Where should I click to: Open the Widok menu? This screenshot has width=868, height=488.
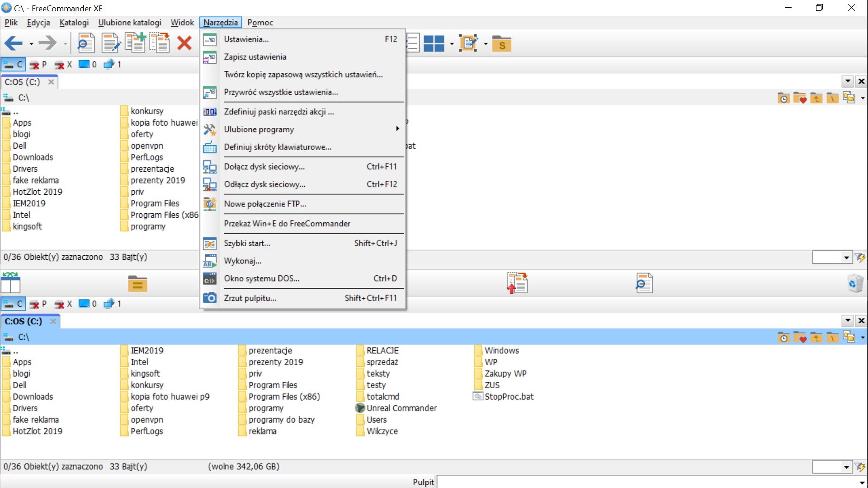(x=182, y=23)
